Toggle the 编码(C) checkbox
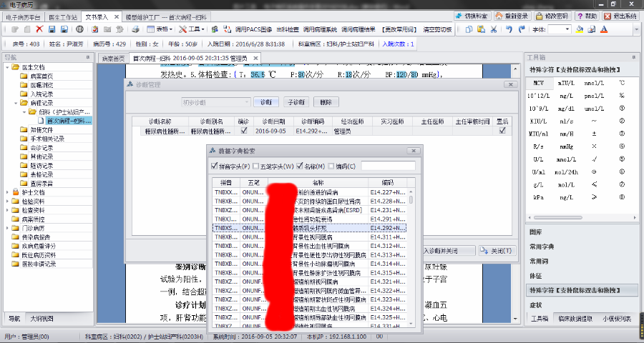Image resolution: width=644 pixels, height=343 pixels. 331,166
